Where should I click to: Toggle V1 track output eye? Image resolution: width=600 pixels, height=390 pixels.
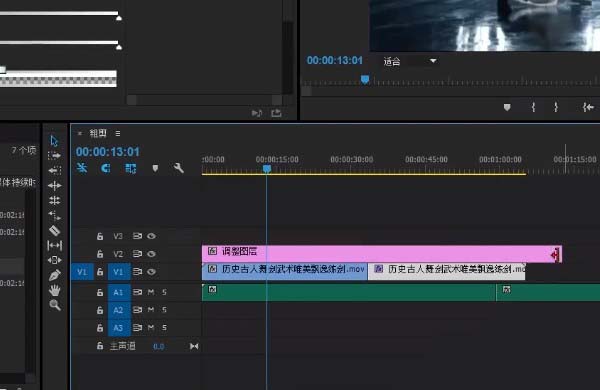pos(152,272)
